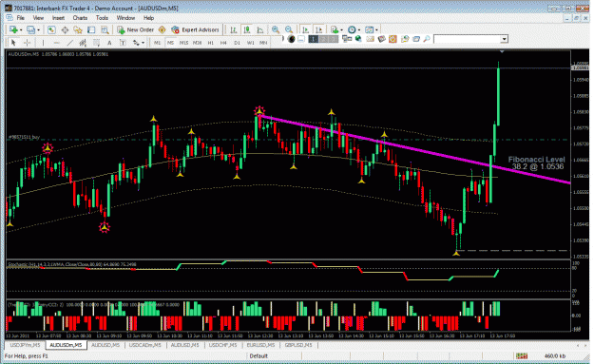Screen dimensions: 594x364
Task: Open the Charts menu
Action: coord(80,18)
